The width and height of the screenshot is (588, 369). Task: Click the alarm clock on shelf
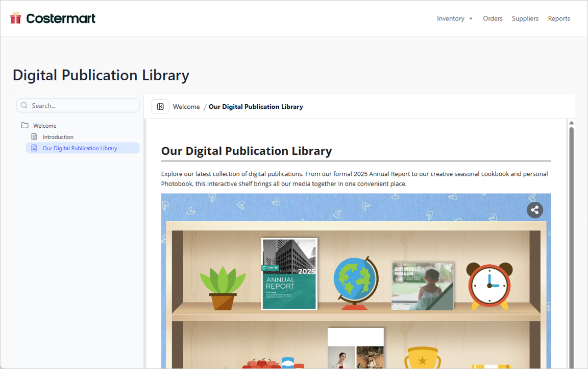[x=489, y=286]
